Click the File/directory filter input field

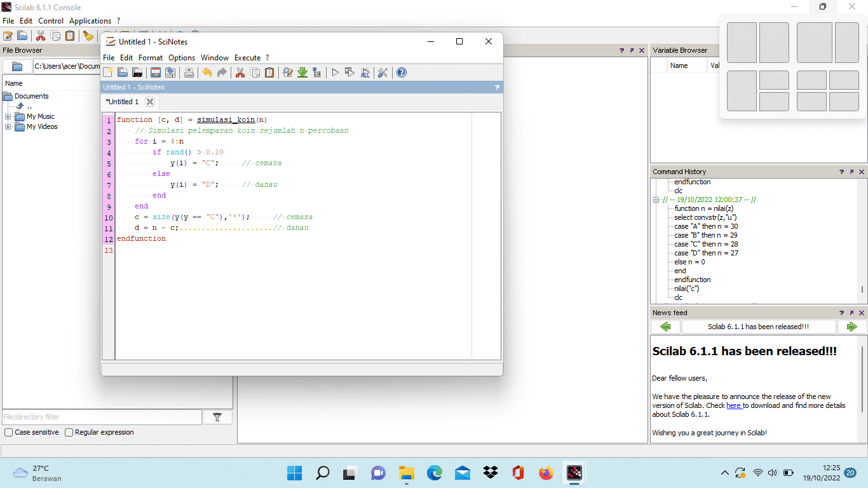tap(102, 417)
